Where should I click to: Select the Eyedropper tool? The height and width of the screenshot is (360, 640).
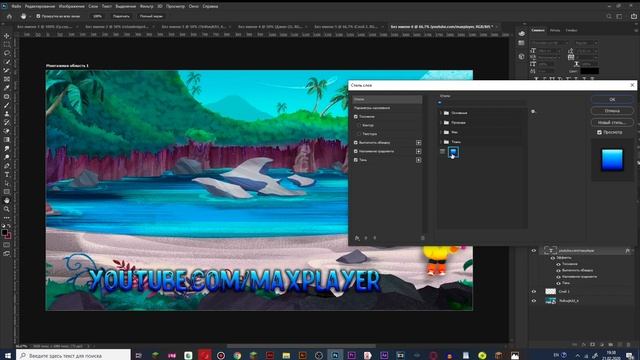(7, 88)
